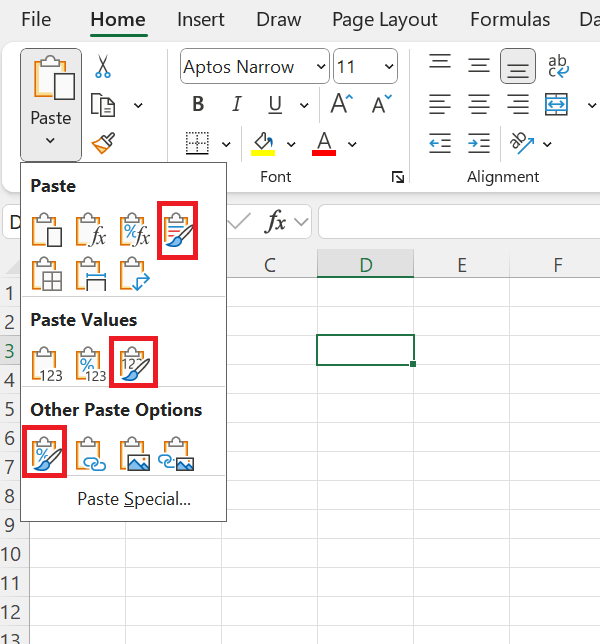603x644 pixels.
Task: Apply borders with the Borders icon
Action: pos(197,143)
